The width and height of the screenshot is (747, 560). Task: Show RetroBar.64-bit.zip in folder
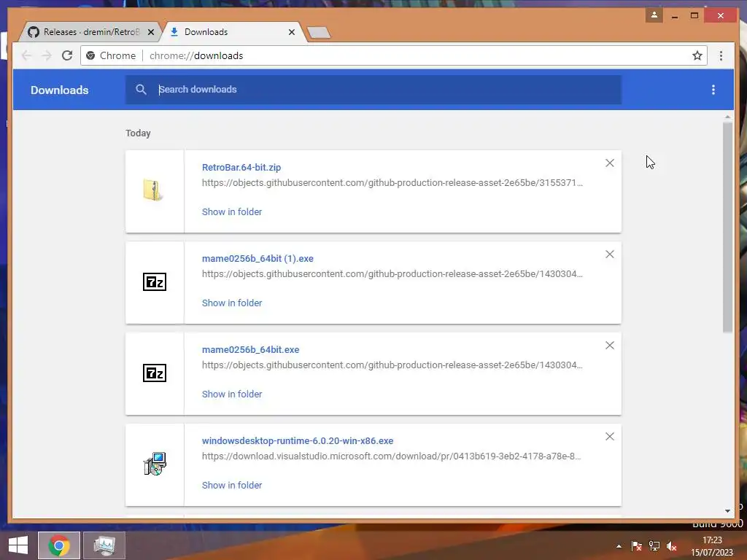(231, 212)
